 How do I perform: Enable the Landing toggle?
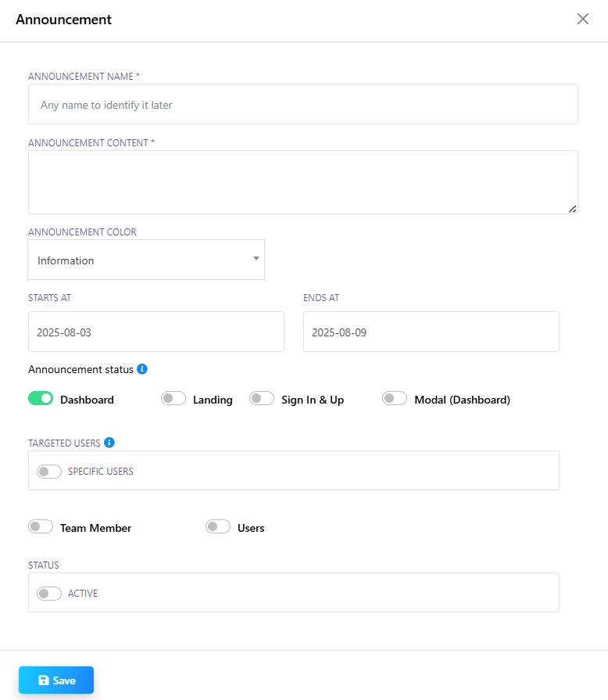coord(173,399)
